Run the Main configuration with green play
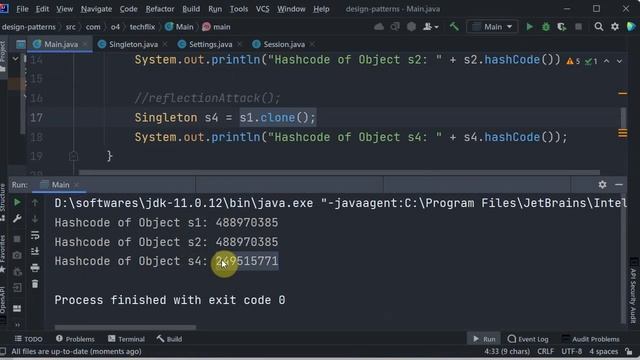 tap(529, 27)
